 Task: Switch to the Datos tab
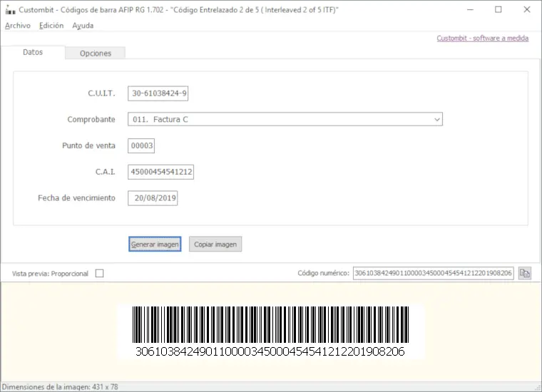[33, 52]
